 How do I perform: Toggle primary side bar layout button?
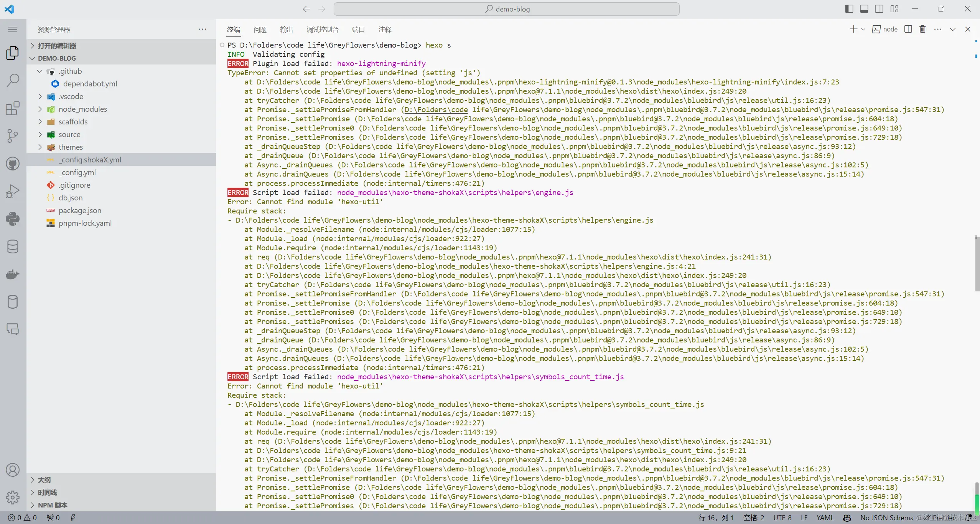(x=849, y=9)
